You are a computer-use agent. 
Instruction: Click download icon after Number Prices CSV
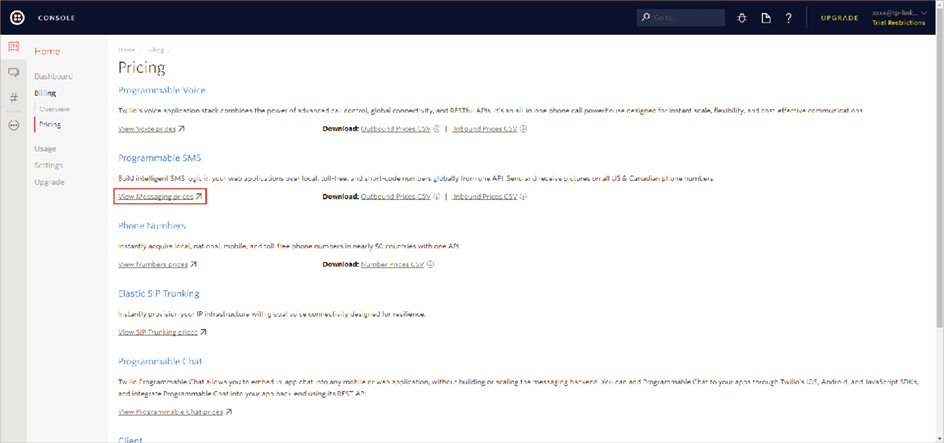(431, 264)
